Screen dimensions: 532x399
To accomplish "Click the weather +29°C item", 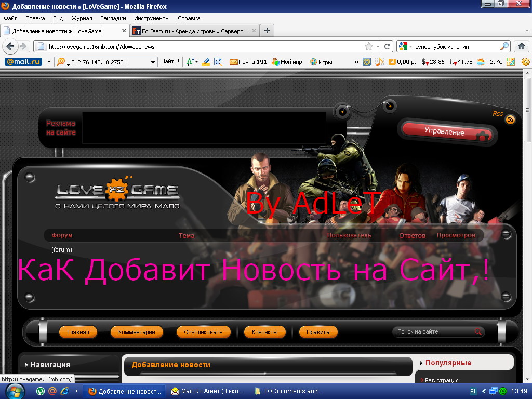I will tap(489, 62).
